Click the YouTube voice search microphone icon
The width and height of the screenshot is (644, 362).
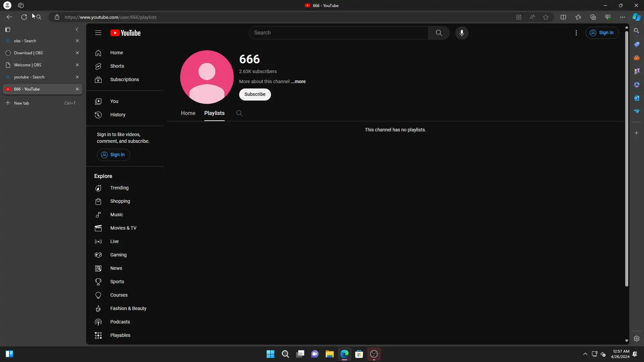pos(462,33)
